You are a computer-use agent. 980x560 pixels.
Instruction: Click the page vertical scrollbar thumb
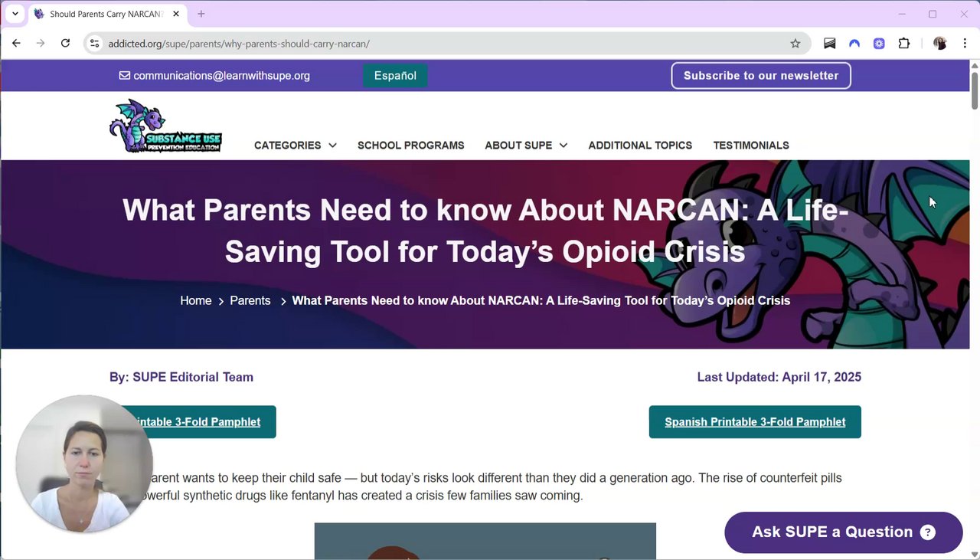click(975, 90)
